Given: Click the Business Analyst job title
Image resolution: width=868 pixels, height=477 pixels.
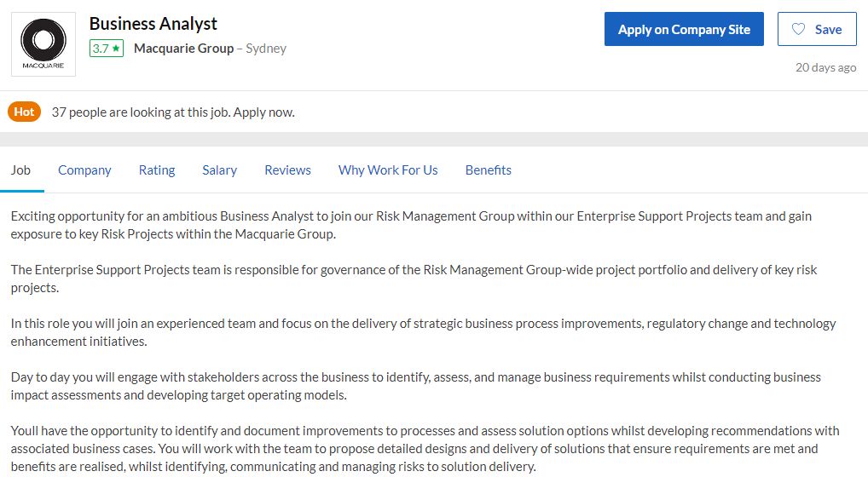Looking at the screenshot, I should tap(153, 24).
